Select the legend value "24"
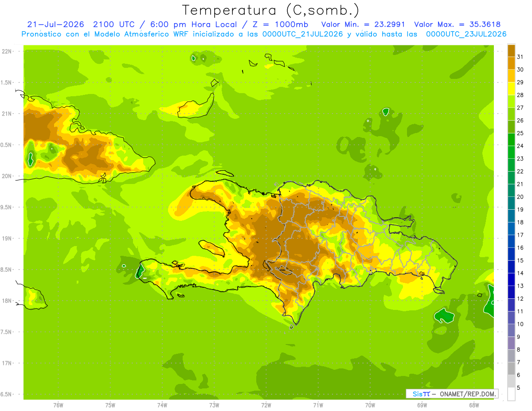 tap(520, 146)
